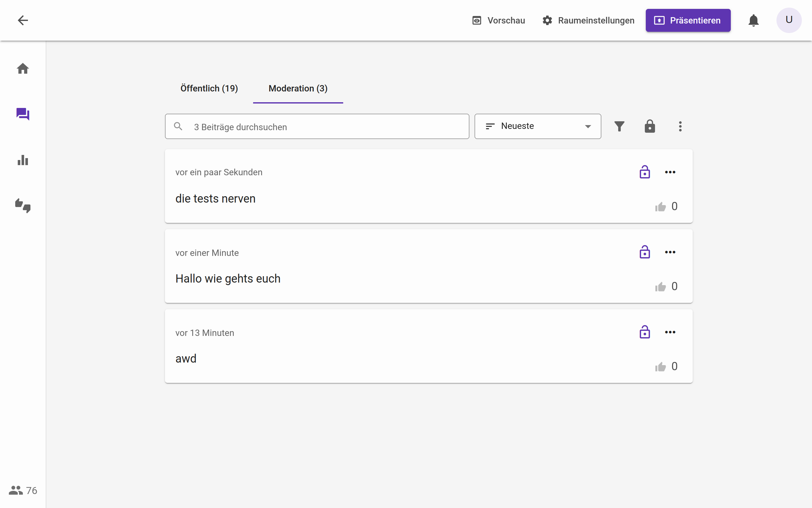The image size is (812, 508).
Task: Open notifications via the bell icon
Action: coord(753,21)
